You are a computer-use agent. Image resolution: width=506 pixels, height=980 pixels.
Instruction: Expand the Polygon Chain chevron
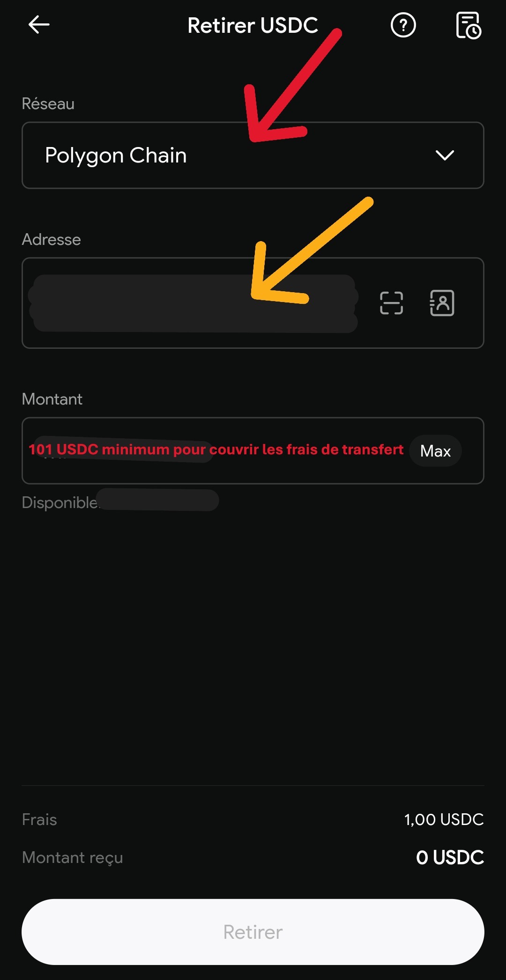click(x=445, y=155)
